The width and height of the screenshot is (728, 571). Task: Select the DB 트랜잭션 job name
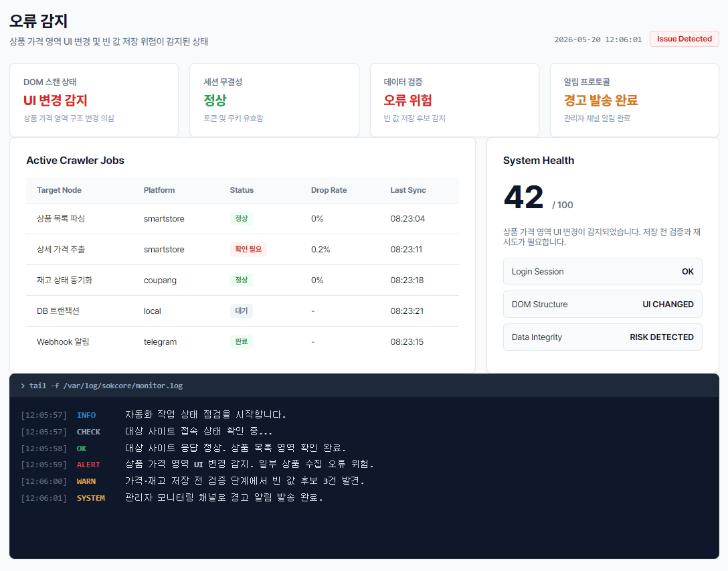click(x=58, y=311)
